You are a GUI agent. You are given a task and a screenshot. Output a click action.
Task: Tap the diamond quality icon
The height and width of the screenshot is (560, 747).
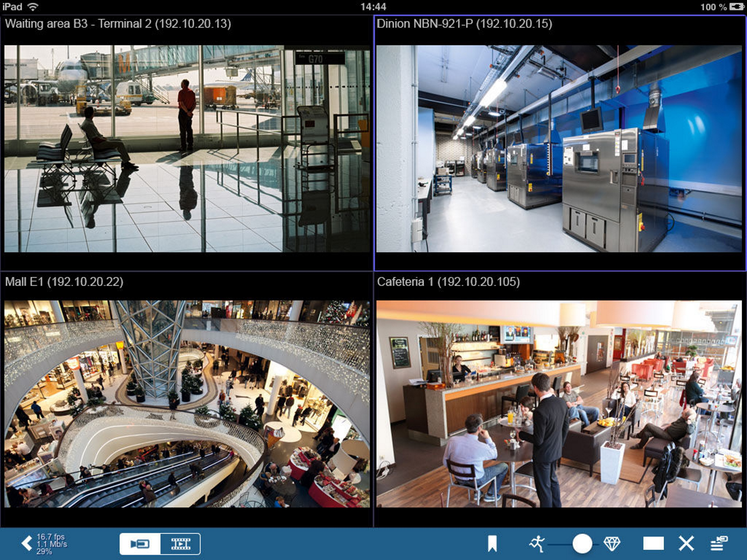coord(612,544)
